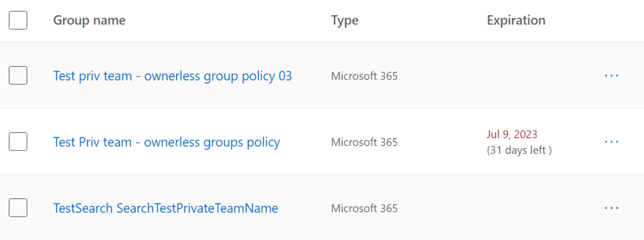The width and height of the screenshot is (644, 240).
Task: Open more options for ownerless group policy 03
Action: 611,76
